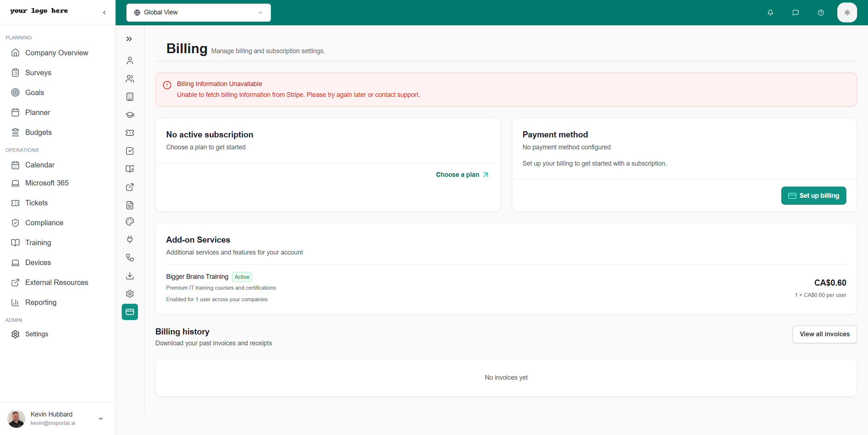
Task: Go to the Compliance menu item
Action: coord(44,223)
